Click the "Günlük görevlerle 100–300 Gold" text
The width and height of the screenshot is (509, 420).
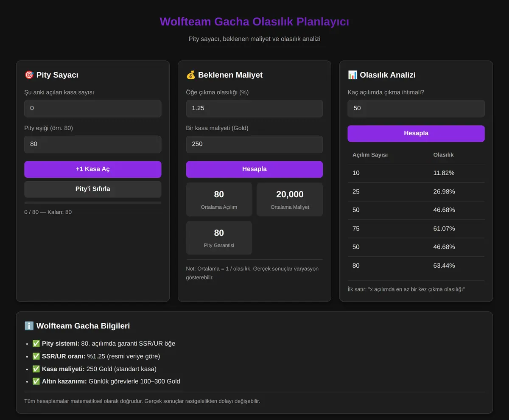(134, 381)
